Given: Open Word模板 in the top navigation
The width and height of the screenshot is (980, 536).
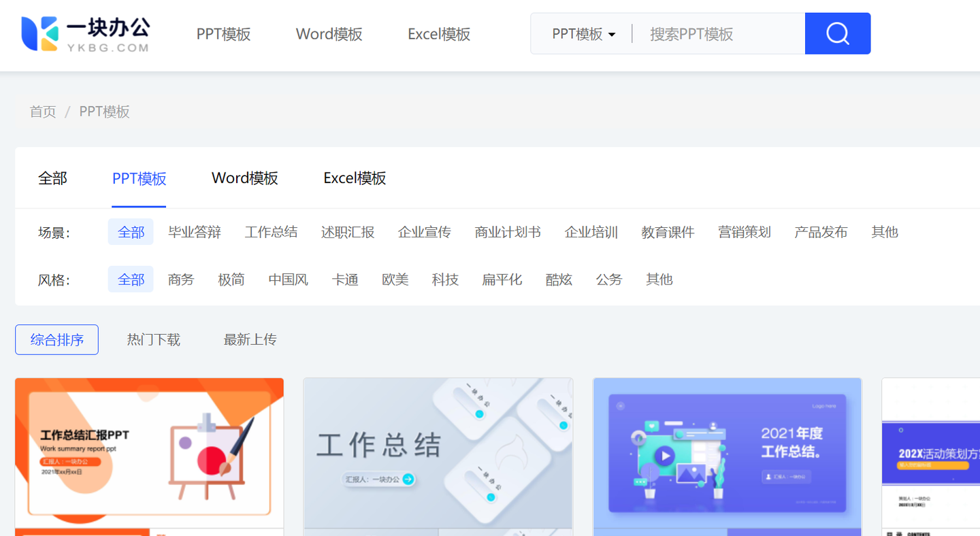Looking at the screenshot, I should 329,34.
